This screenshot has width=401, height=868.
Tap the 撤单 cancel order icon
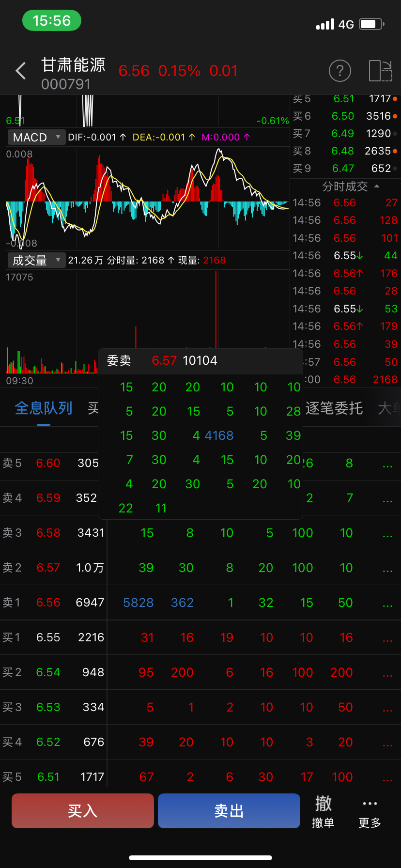(323, 812)
